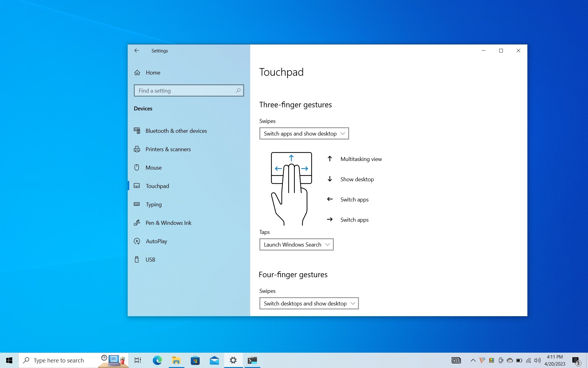Toggle Launch Windows Search tap setting

pyautogui.click(x=296, y=244)
